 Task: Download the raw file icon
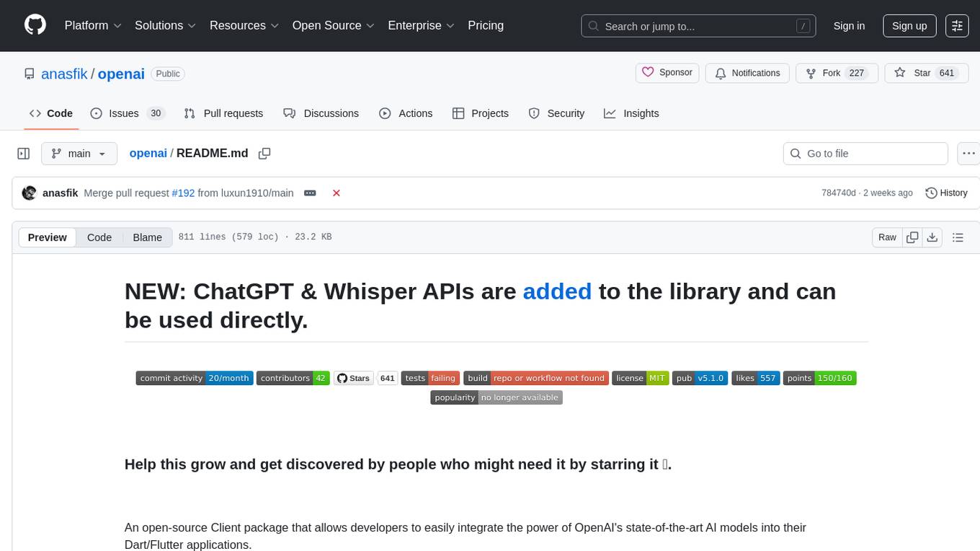pos(932,237)
